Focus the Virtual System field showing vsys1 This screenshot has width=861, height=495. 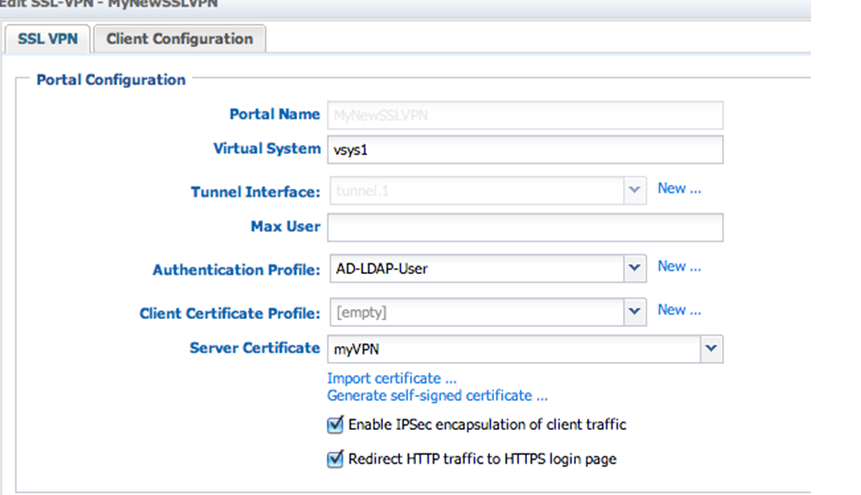524,149
